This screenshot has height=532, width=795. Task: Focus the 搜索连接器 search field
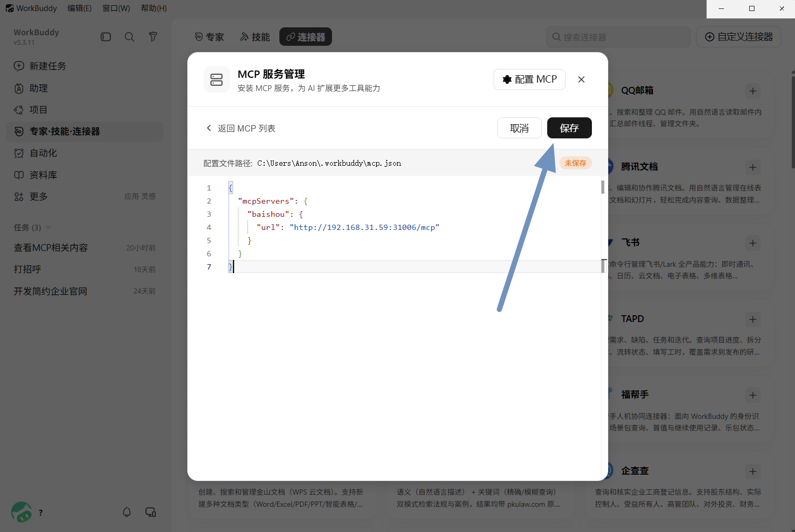point(618,37)
